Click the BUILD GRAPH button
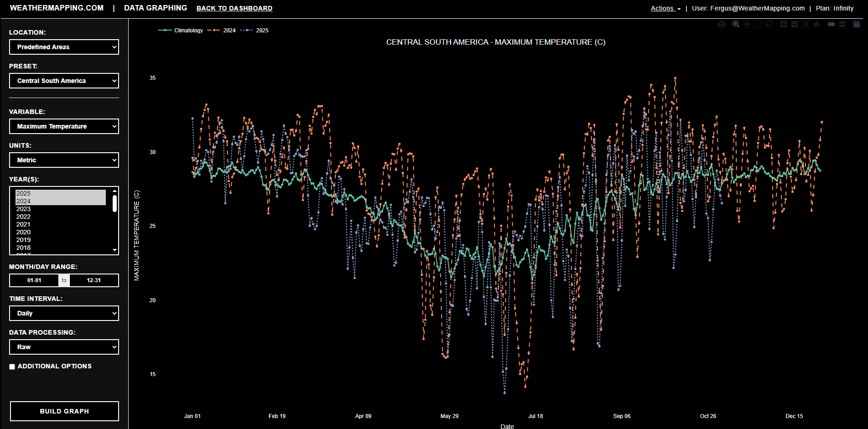Viewport: 868px width, 429px height. [64, 411]
